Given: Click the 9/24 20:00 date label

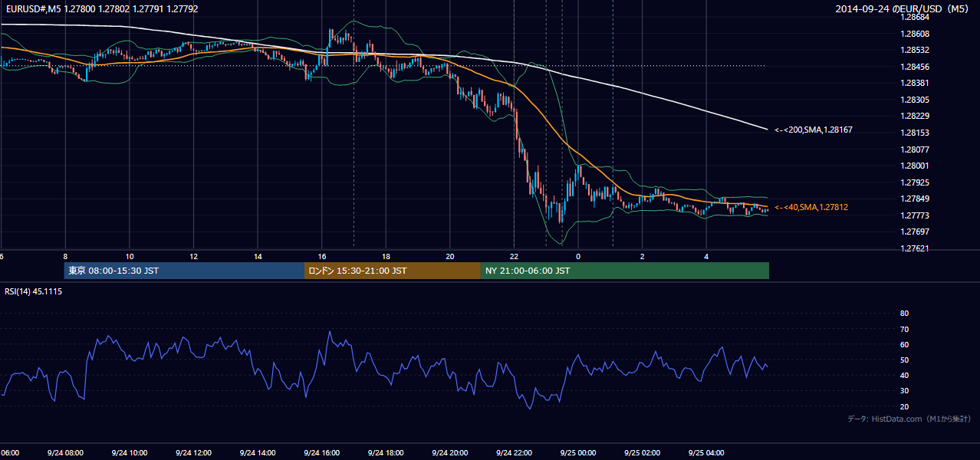Looking at the screenshot, I should (450, 453).
